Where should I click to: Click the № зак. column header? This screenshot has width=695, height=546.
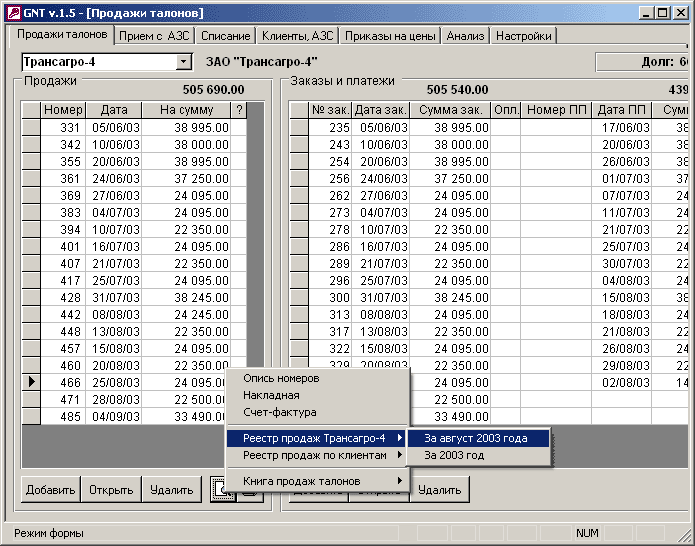click(330, 109)
